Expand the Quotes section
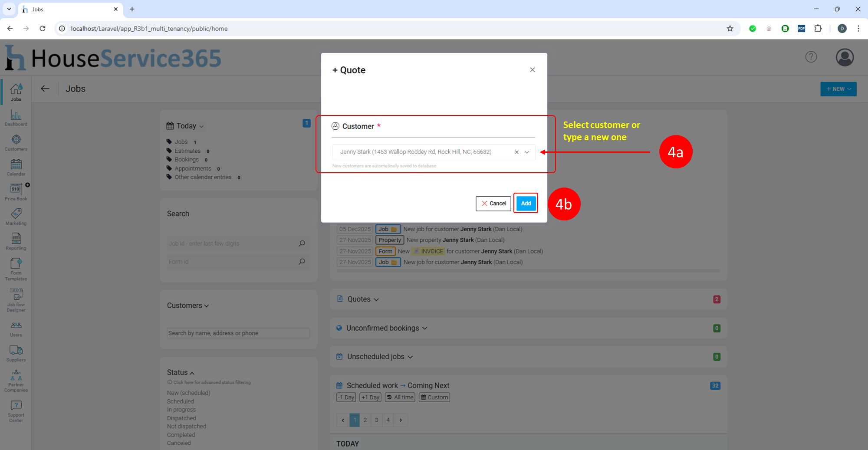Screen dimensions: 868x450 pos(363,299)
